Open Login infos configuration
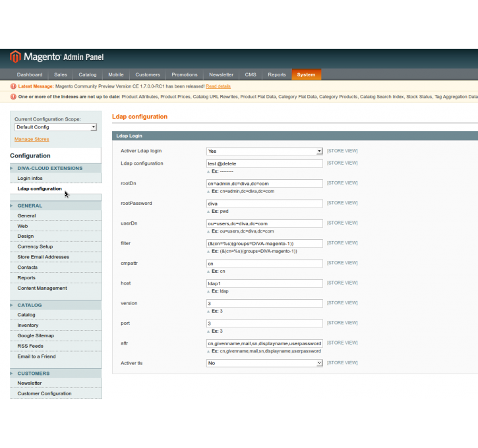Screen dimensions: 478x448 (30, 178)
